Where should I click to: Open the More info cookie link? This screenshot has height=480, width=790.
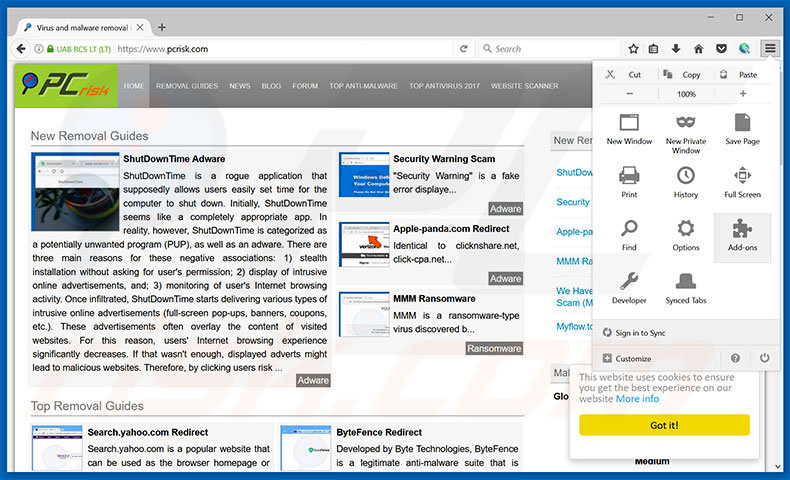point(637,399)
